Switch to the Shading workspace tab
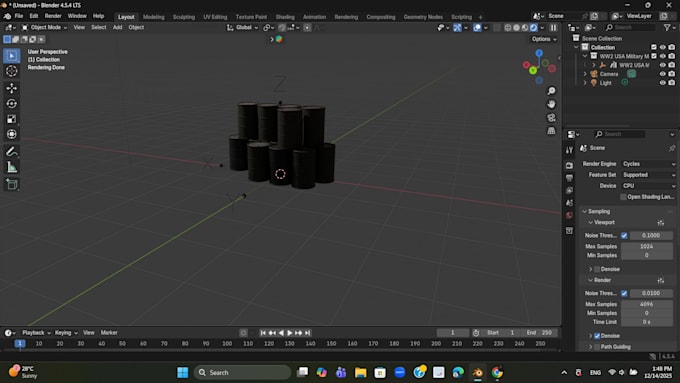The width and height of the screenshot is (680, 383). coord(285,17)
